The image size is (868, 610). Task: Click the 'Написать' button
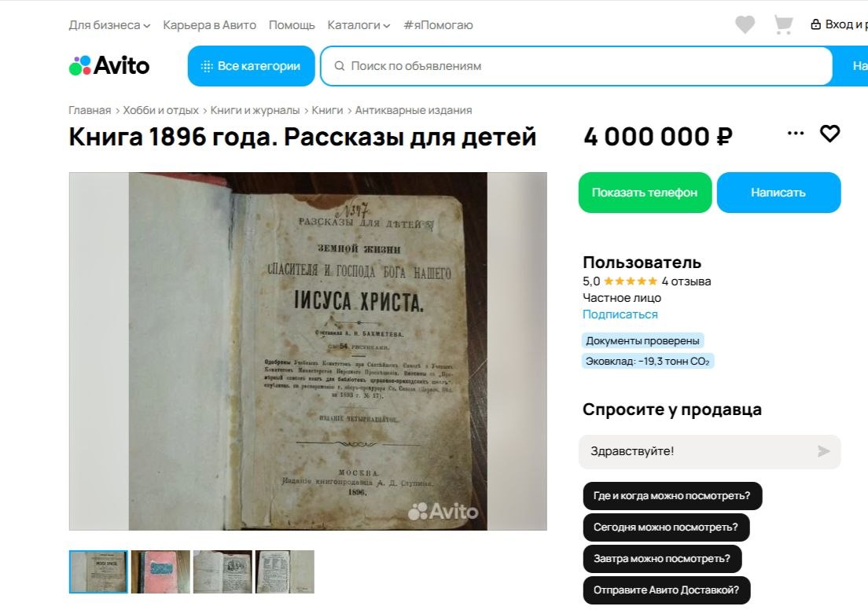tap(778, 193)
